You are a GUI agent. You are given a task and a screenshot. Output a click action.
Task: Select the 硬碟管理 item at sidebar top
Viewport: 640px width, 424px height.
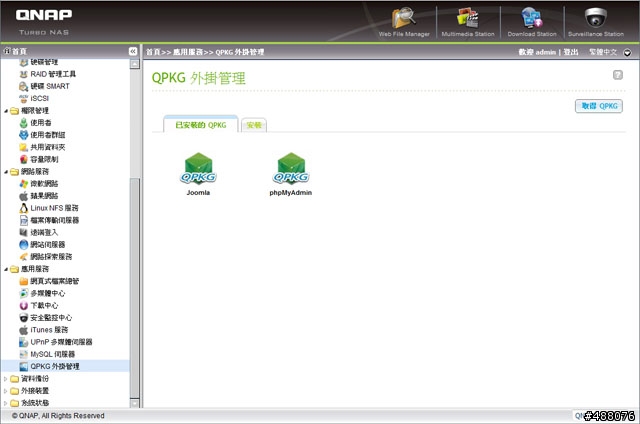pyautogui.click(x=44, y=62)
